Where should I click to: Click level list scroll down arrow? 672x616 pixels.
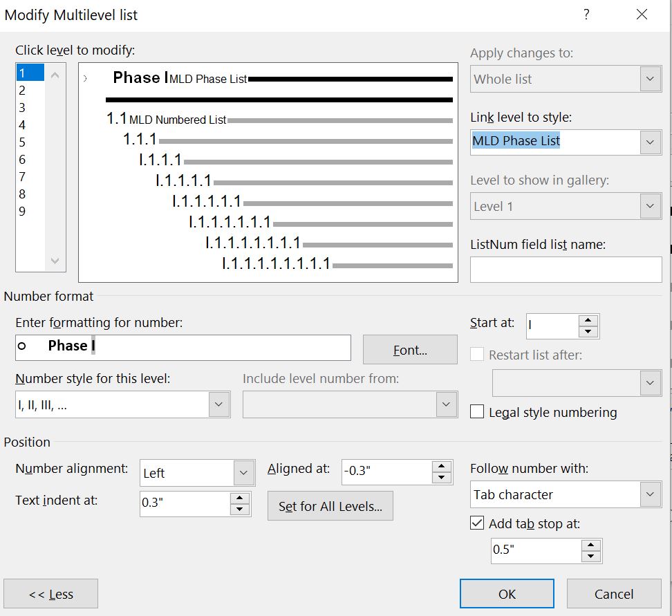tap(55, 261)
